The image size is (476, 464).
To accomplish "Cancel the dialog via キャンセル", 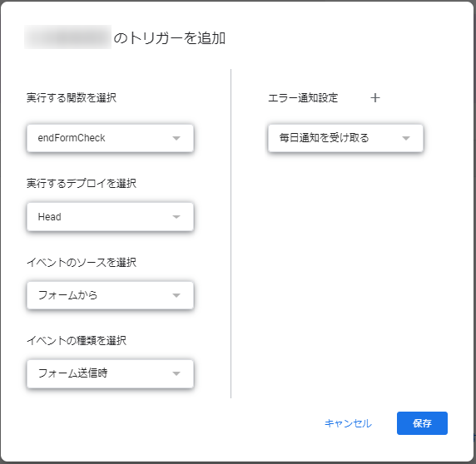I will [348, 423].
